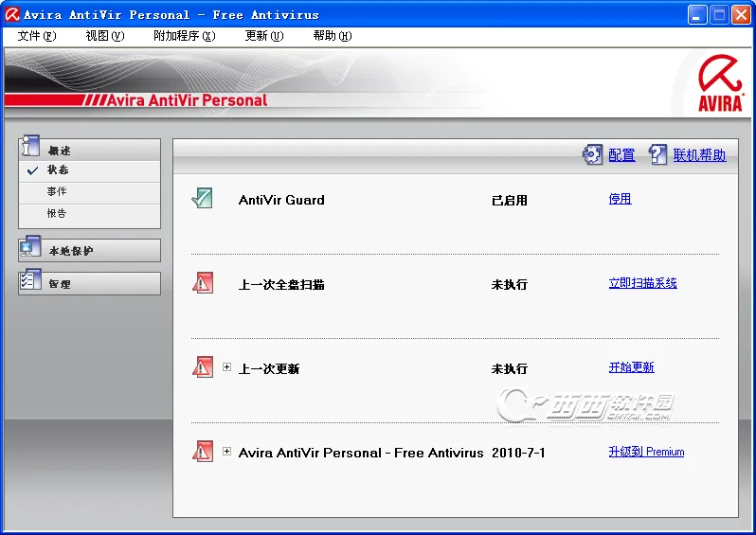
Task: Expand the Avira AntiVir Personal license row
Action: pos(227,452)
